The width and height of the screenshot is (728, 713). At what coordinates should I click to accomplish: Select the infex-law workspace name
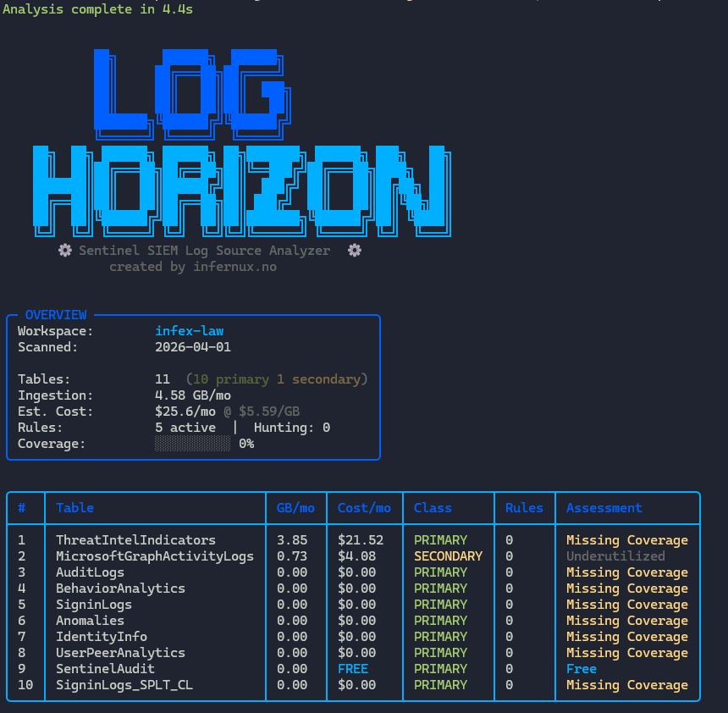tap(190, 331)
